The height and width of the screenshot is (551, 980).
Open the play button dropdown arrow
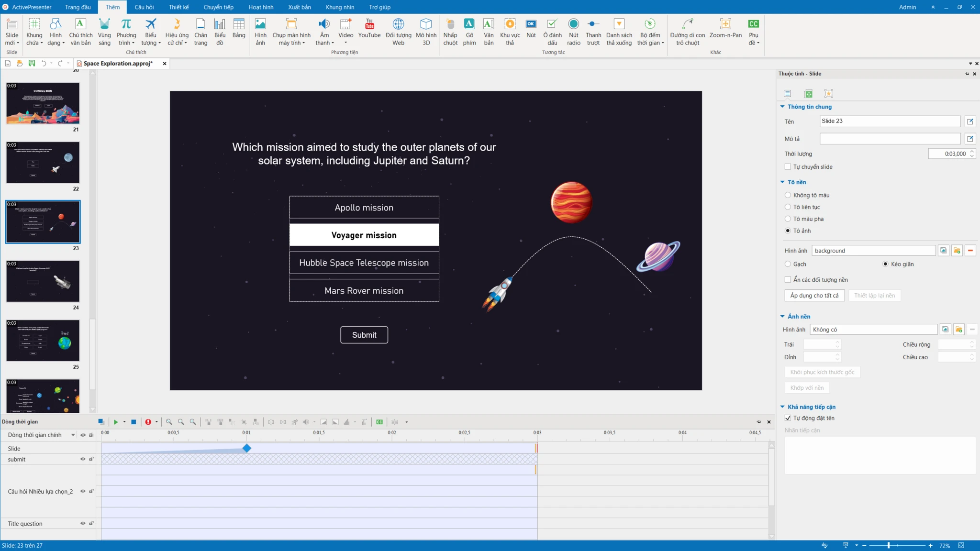[124, 422]
